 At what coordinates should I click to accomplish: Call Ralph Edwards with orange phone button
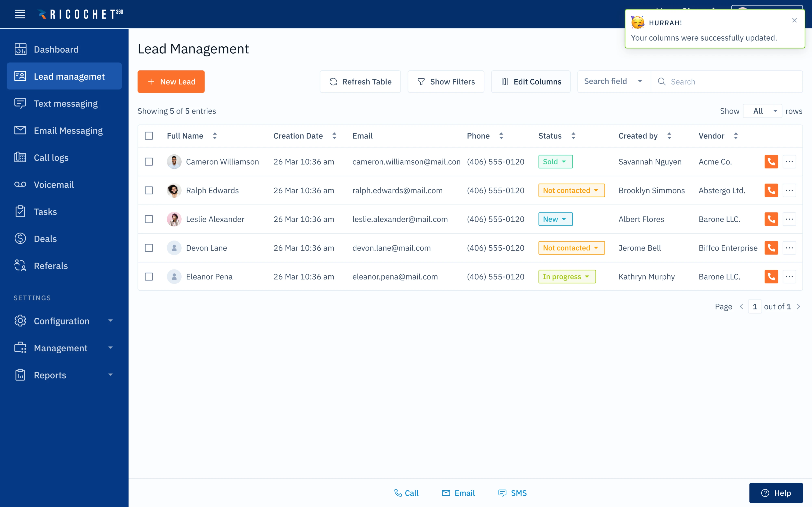771,190
